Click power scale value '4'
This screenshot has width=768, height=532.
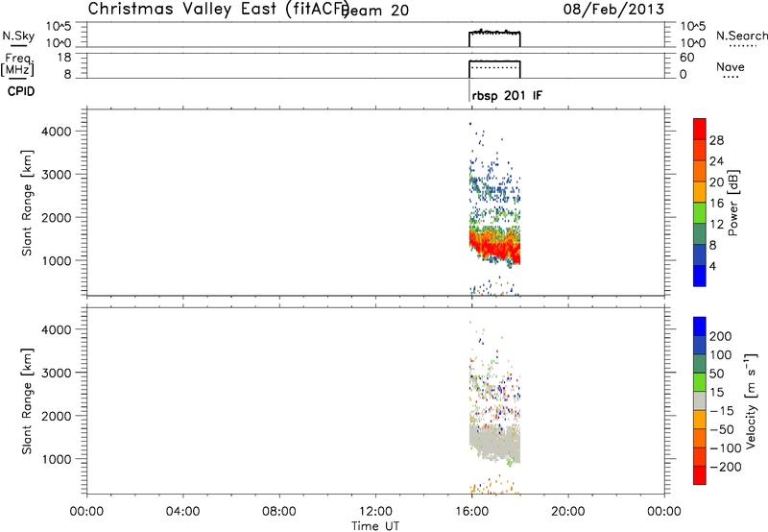712,266
